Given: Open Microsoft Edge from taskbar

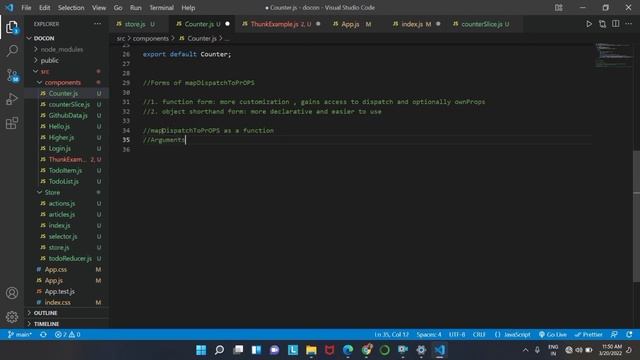Looking at the screenshot, I should click(348, 350).
